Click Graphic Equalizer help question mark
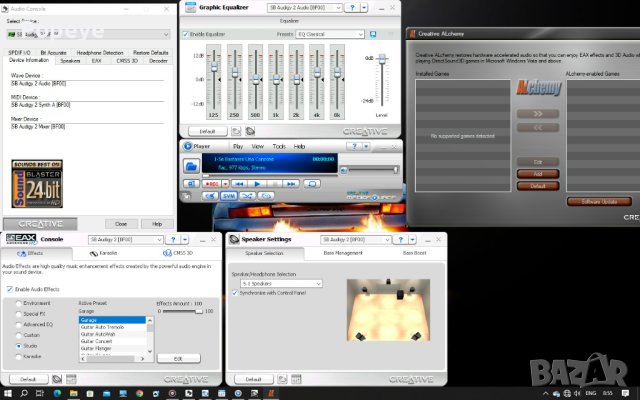640x400 pixels. (352, 7)
